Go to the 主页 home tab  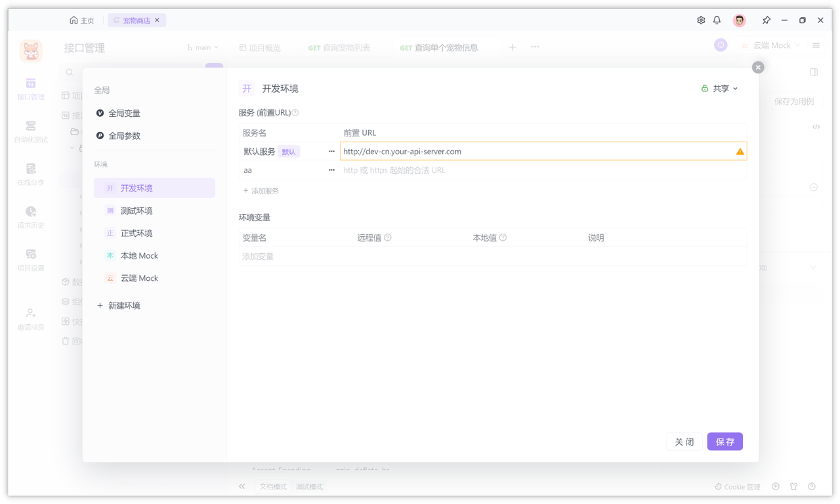[x=82, y=20]
